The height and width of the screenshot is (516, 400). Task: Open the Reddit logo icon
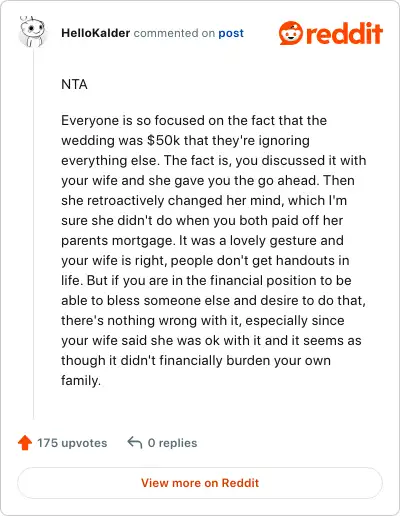click(x=291, y=33)
